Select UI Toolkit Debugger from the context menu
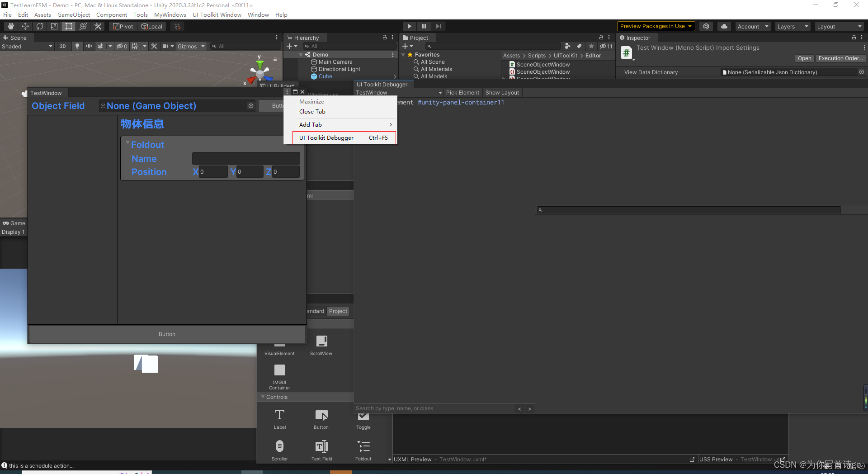 point(326,137)
